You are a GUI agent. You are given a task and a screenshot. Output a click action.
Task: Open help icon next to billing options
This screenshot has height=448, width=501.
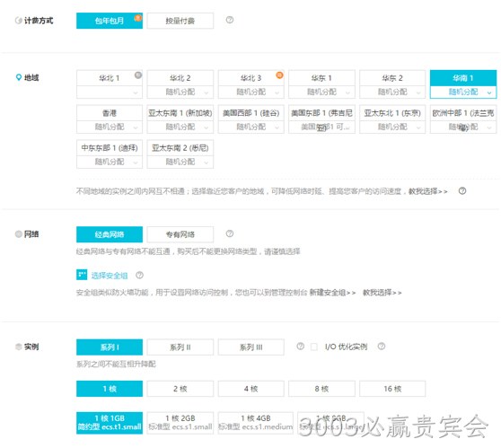pos(230,20)
